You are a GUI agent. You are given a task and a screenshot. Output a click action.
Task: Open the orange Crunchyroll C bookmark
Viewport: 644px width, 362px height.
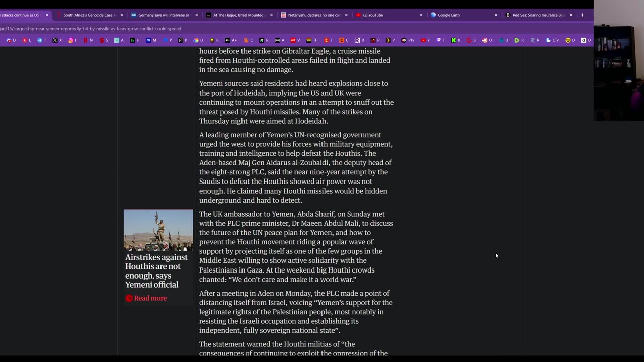(x=248, y=40)
